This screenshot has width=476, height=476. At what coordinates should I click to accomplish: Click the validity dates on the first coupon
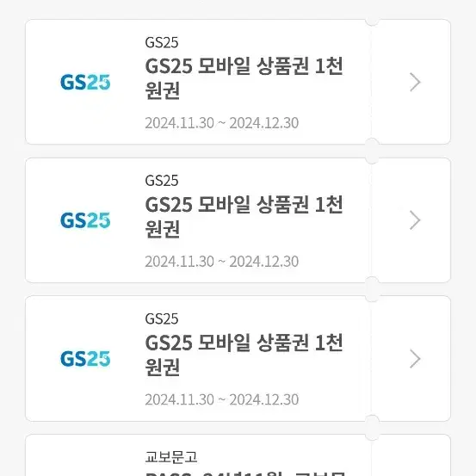click(222, 123)
